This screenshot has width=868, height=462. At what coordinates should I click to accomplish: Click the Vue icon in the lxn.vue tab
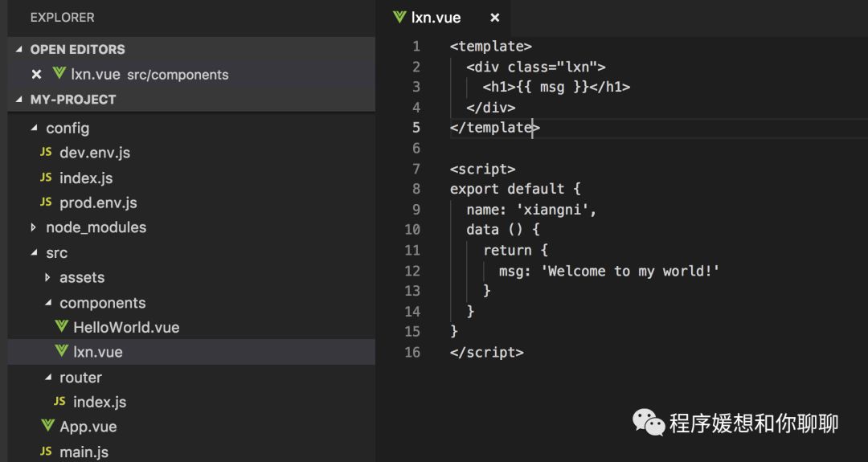point(399,17)
